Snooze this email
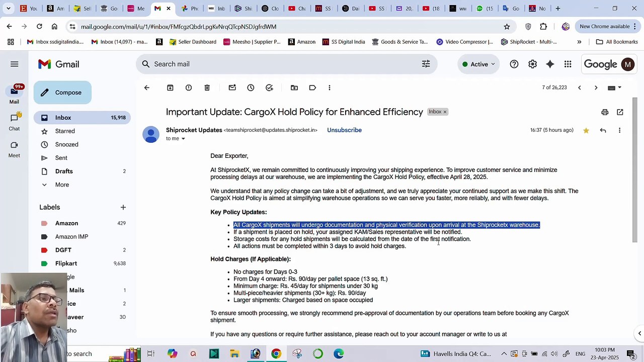This screenshot has width=644, height=362. 251,87
